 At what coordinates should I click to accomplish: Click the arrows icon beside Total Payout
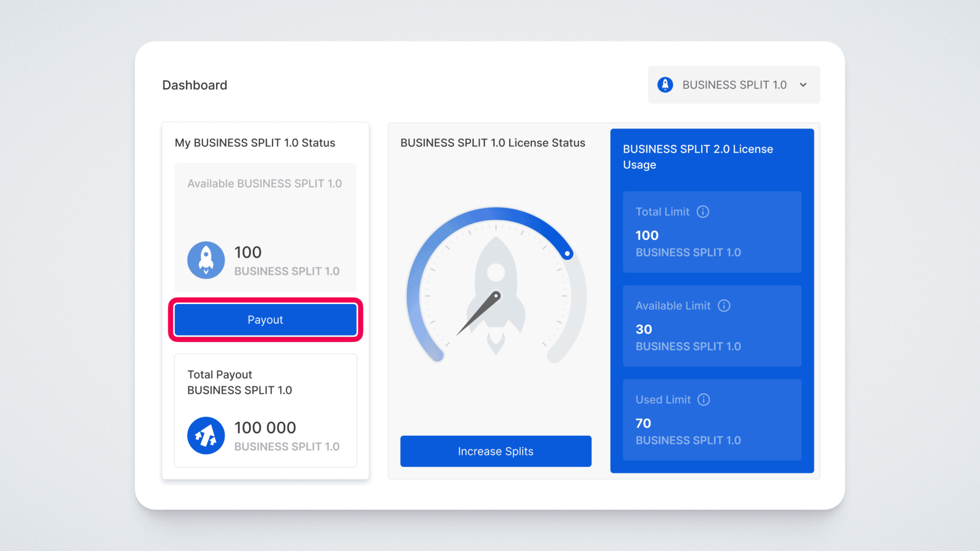(x=206, y=436)
